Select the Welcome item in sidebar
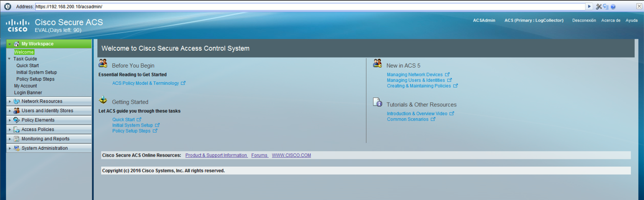This screenshot has height=200, width=644. (x=24, y=52)
